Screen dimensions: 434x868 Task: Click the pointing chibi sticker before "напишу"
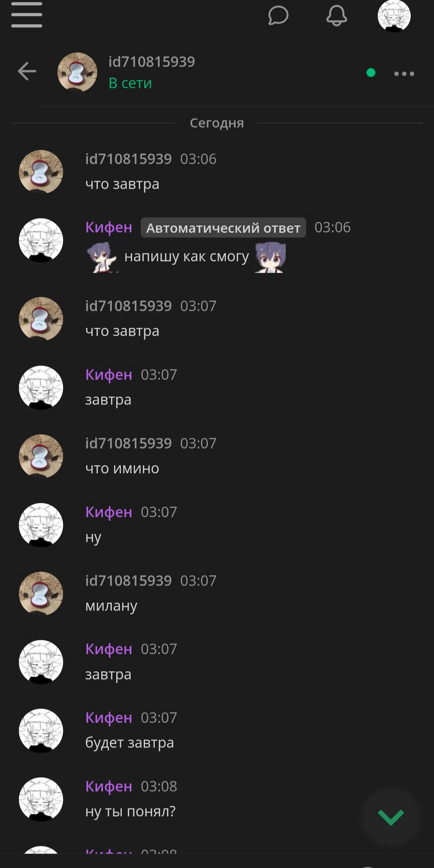(102, 257)
